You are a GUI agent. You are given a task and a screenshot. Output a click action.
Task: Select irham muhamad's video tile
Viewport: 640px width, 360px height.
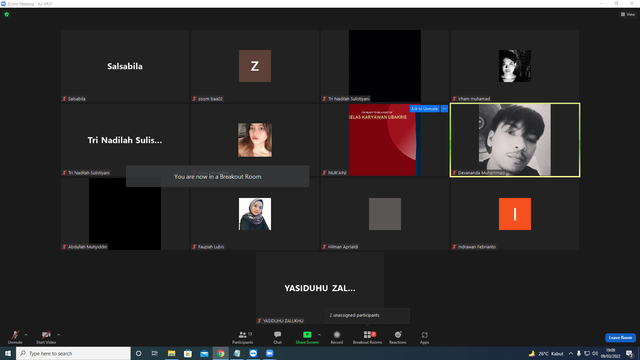pyautogui.click(x=515, y=66)
